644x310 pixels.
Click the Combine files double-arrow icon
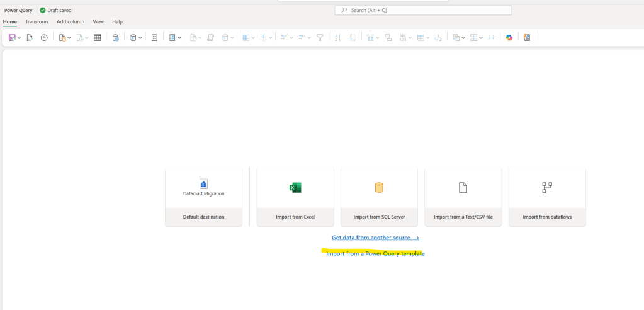491,37
